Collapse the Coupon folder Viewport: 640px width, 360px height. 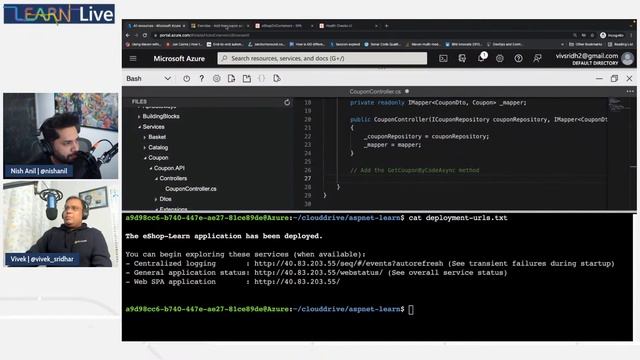(x=145, y=158)
